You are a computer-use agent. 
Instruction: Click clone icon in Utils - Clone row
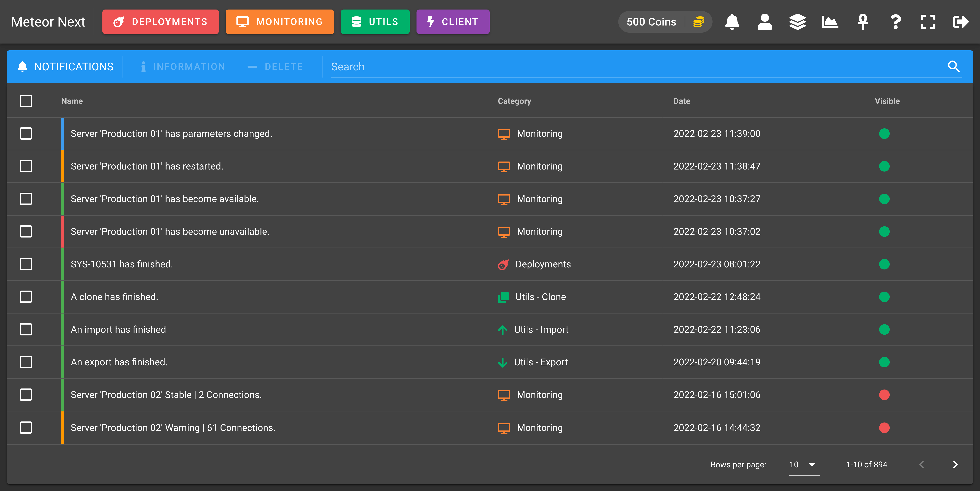503,297
